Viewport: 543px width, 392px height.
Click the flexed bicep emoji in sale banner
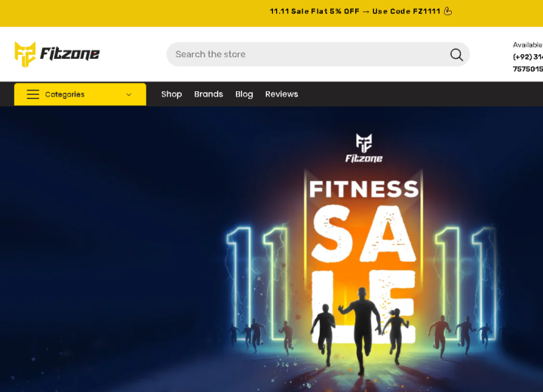448,11
